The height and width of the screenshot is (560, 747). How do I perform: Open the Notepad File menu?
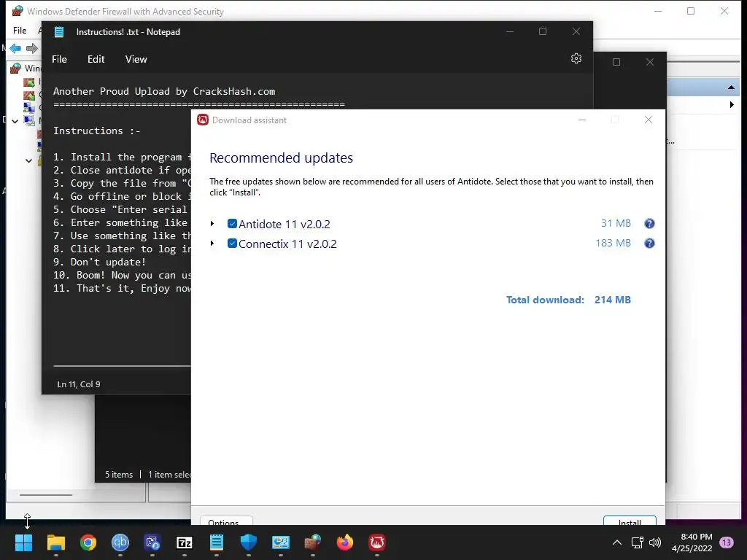click(x=60, y=59)
